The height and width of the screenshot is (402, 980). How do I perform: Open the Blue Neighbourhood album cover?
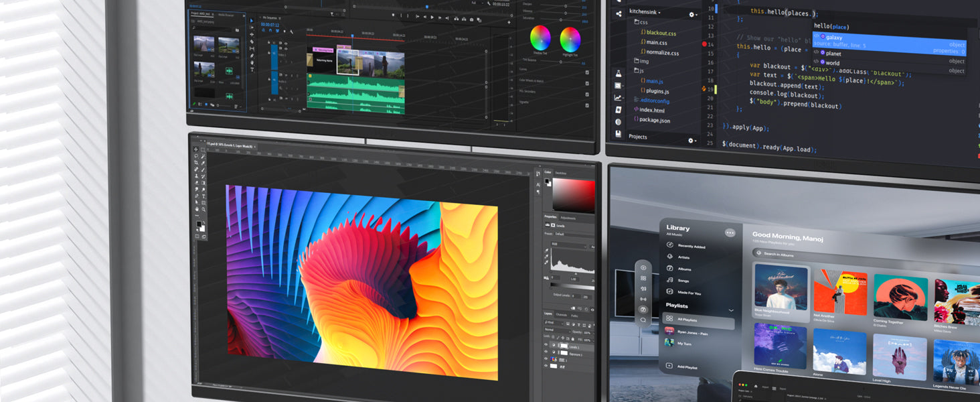(x=781, y=287)
